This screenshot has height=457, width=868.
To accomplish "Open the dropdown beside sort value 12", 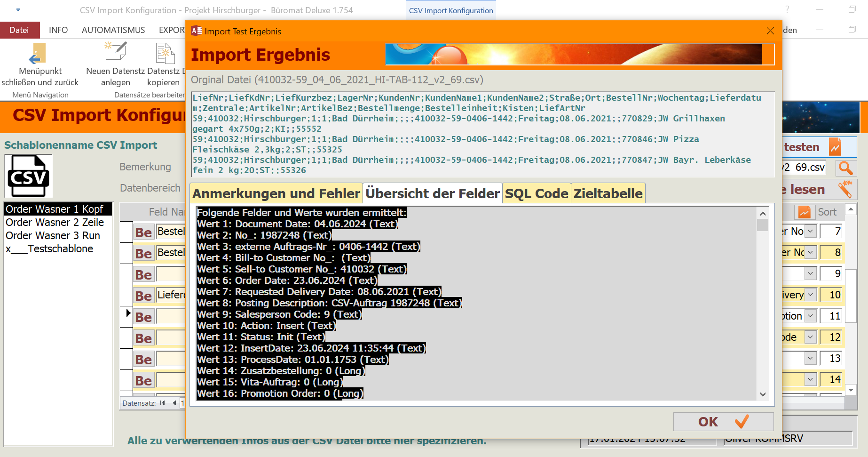I will (x=811, y=337).
